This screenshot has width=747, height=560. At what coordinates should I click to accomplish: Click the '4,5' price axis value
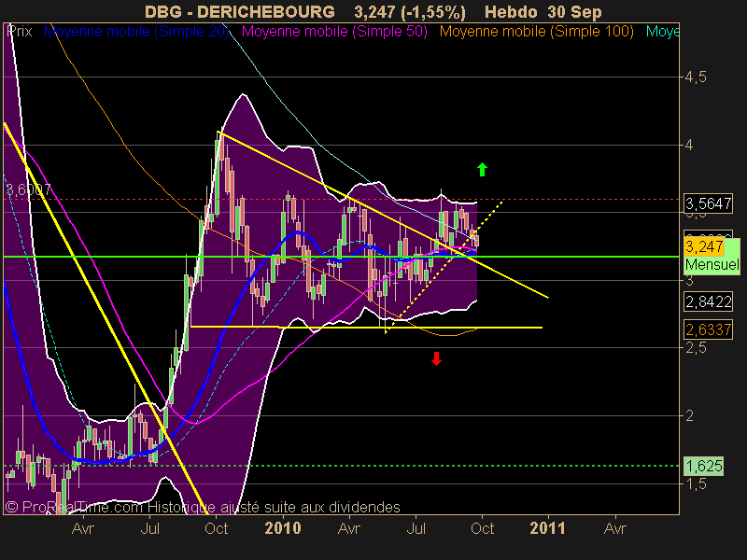pos(696,77)
